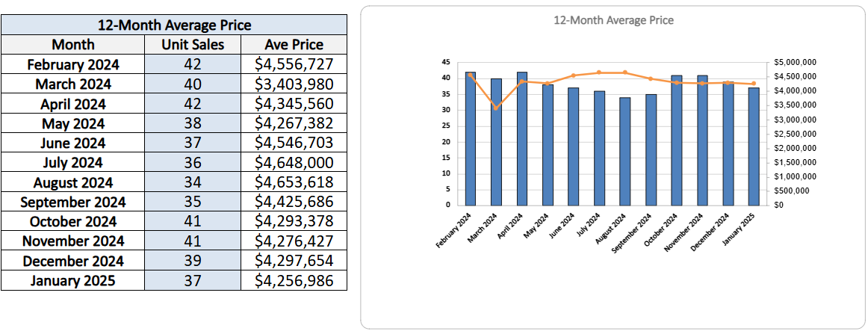Select the 'September 2024' month cell
This screenshot has height=334, width=868.
(73, 202)
